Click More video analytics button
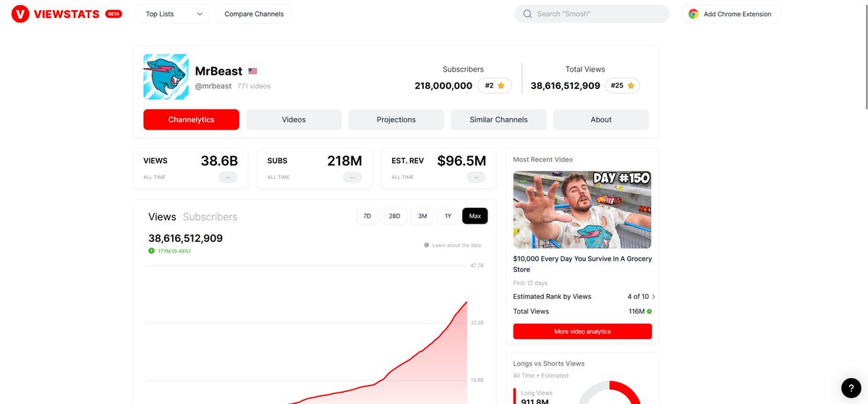Viewport: 868px width, 404px height. coord(582,332)
